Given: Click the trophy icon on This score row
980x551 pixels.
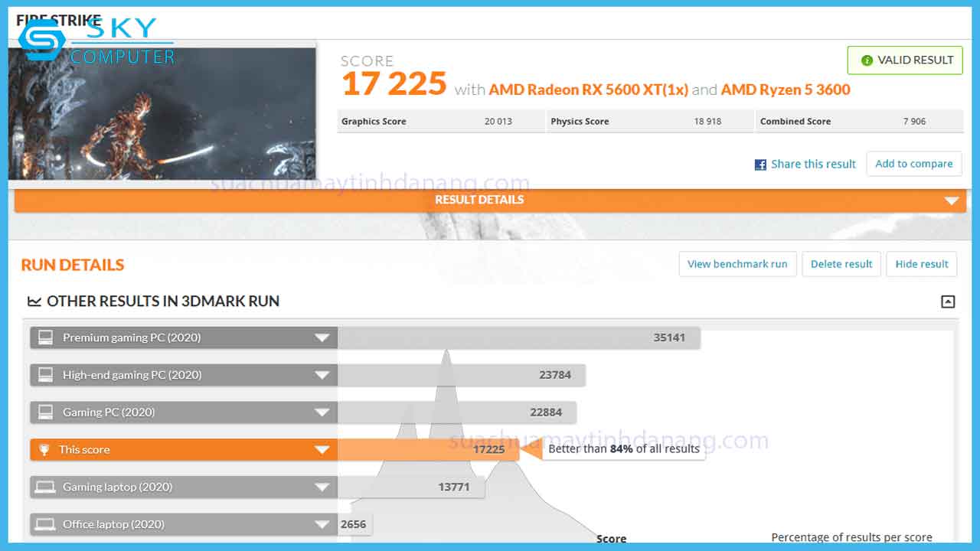Looking at the screenshot, I should click(45, 450).
